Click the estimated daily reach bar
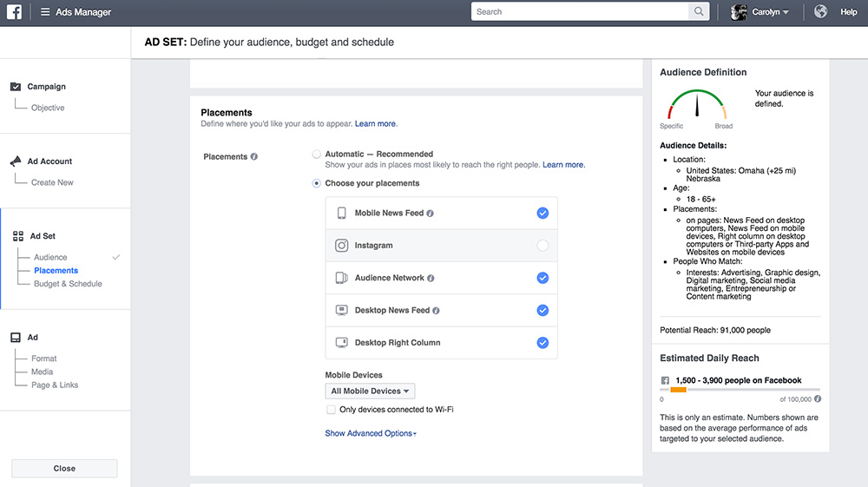The image size is (868, 487). click(740, 390)
